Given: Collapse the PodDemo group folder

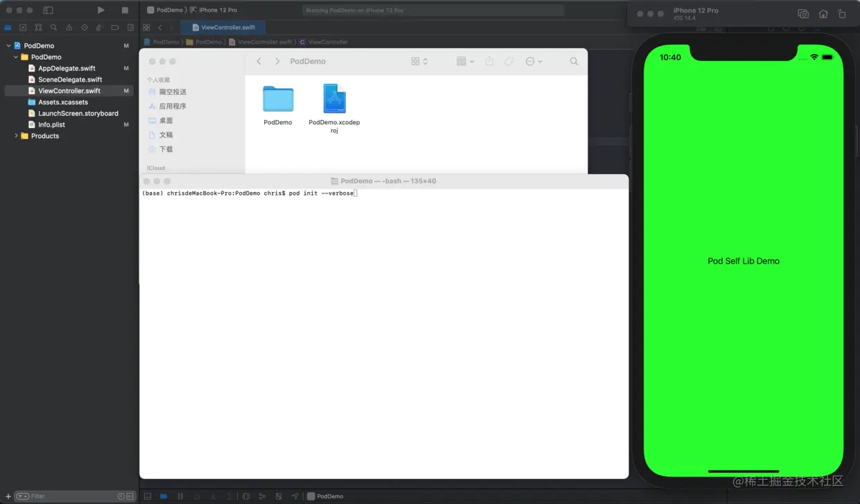Looking at the screenshot, I should tap(16, 57).
